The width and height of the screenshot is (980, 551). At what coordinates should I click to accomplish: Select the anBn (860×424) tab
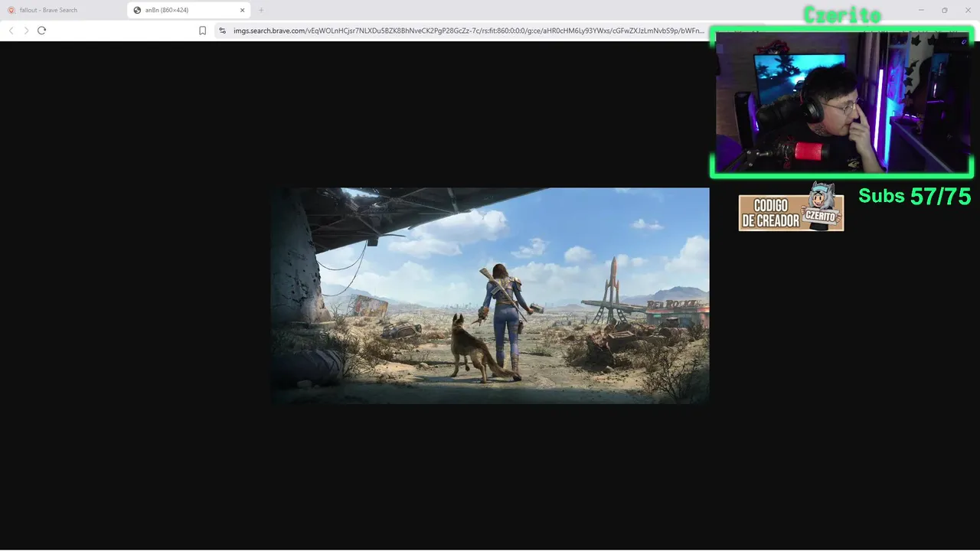189,10
